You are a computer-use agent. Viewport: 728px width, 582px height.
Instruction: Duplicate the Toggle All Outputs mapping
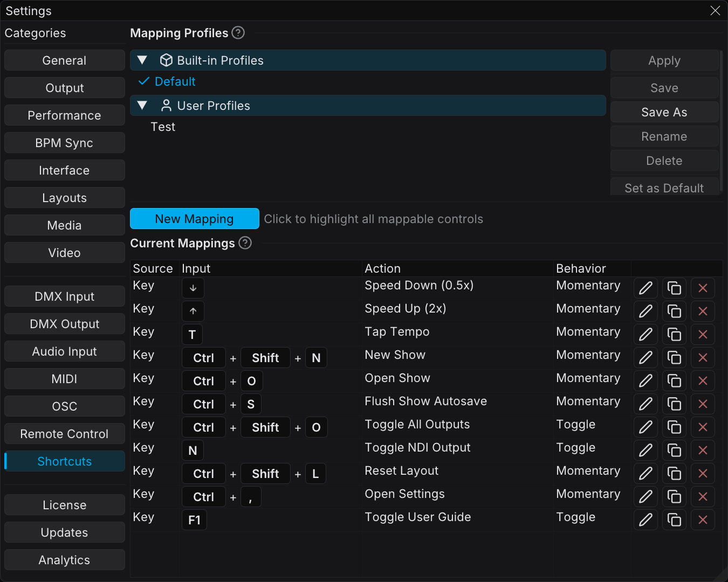[x=674, y=427]
